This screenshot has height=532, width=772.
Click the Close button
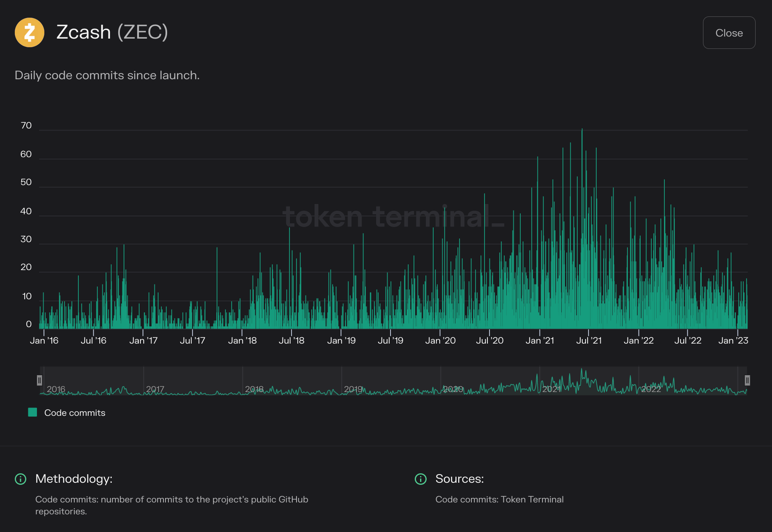click(x=729, y=33)
